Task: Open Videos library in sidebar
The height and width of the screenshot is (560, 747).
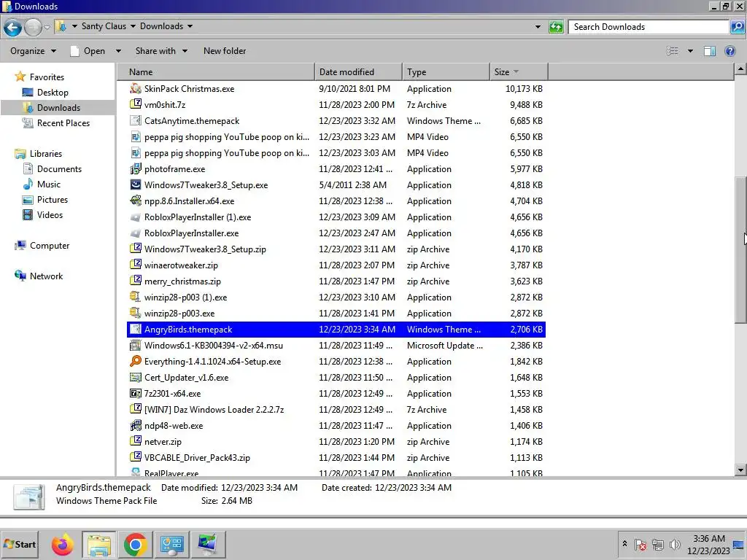Action: [50, 215]
